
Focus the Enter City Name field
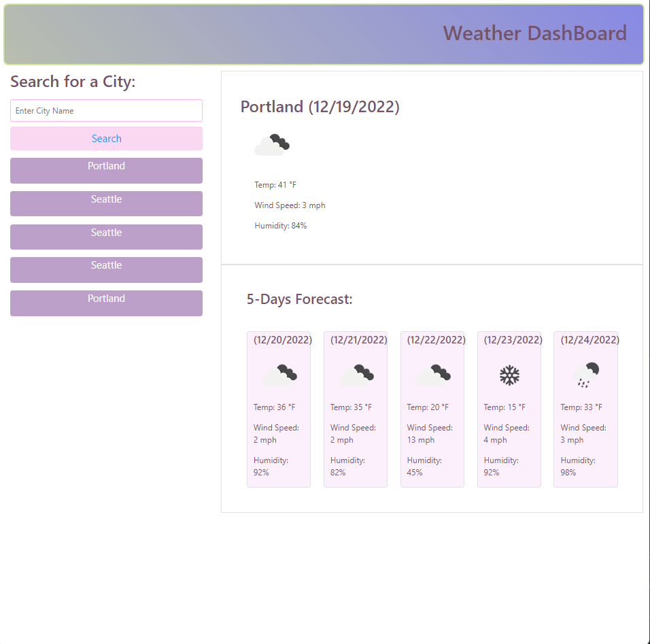tap(106, 111)
